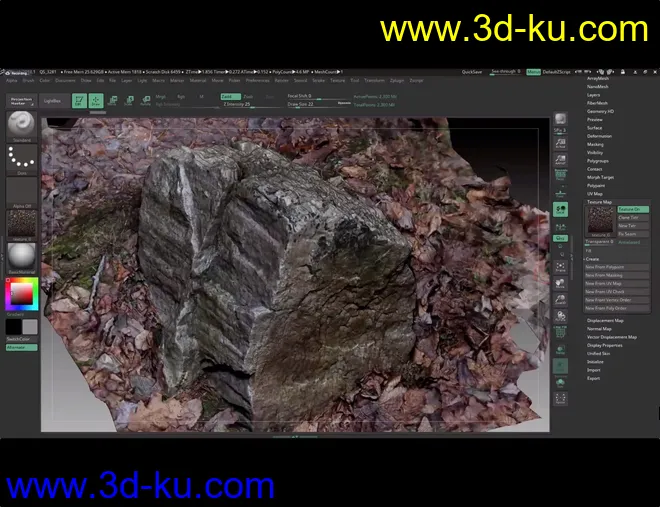Select the black secondary color swatch
The height and width of the screenshot is (507, 660).
(x=13, y=326)
